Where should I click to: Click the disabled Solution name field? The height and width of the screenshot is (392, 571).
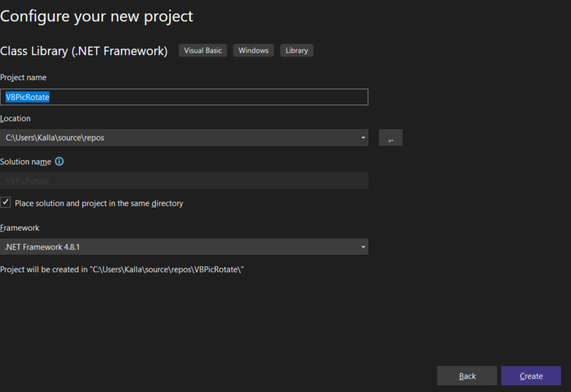(183, 181)
